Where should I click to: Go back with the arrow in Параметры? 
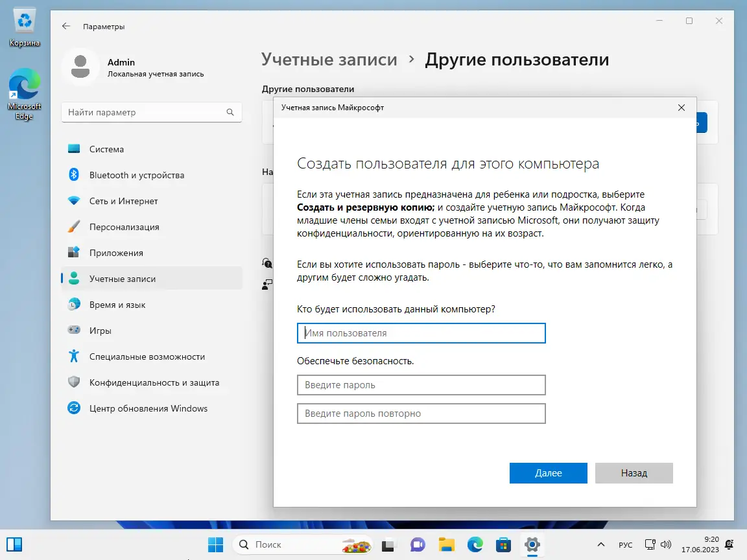click(65, 26)
